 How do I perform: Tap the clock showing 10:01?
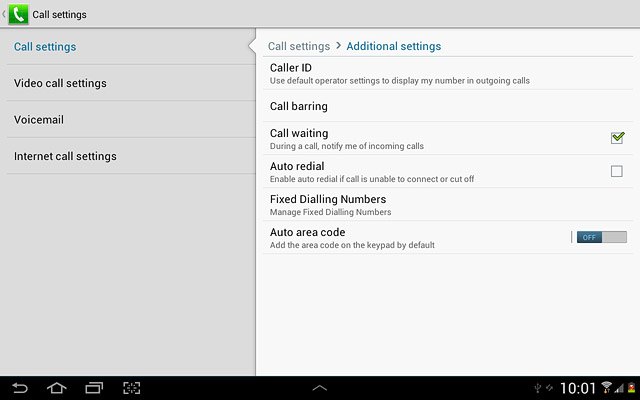click(x=578, y=388)
